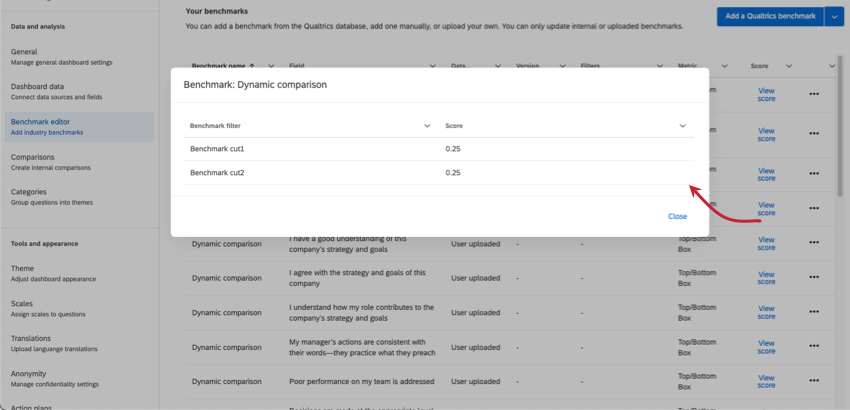The height and width of the screenshot is (410, 850).
Task: View score for 'Poor performance' row
Action: pos(766,381)
